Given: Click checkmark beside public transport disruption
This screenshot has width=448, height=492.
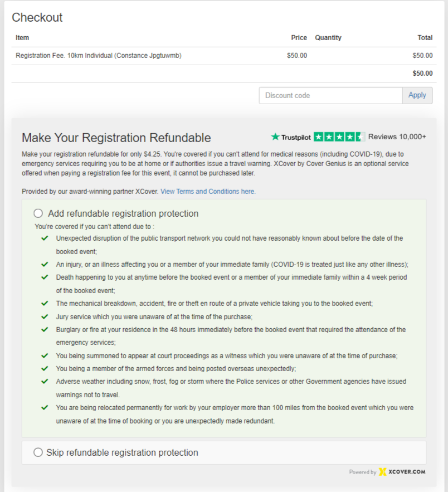Looking at the screenshot, I should tap(45, 238).
